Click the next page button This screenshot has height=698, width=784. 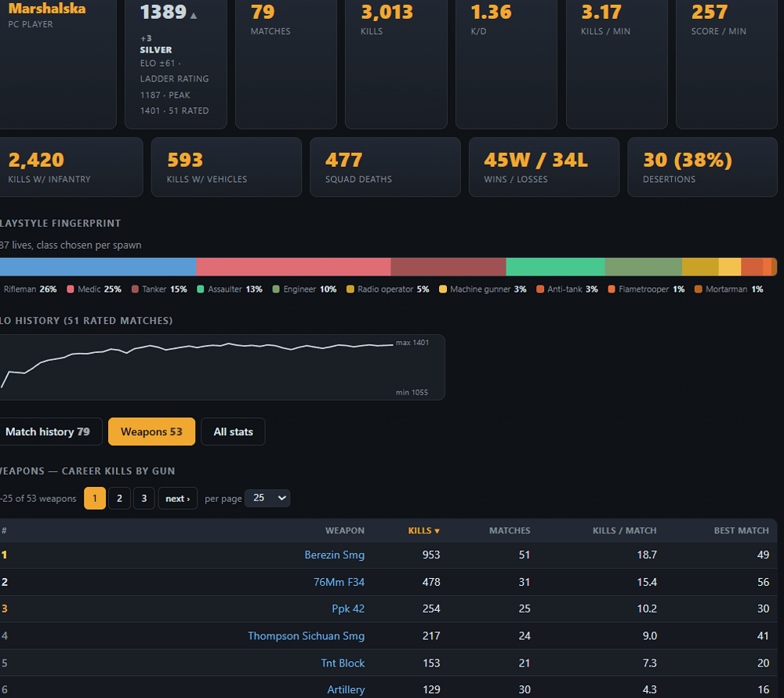pyautogui.click(x=177, y=498)
